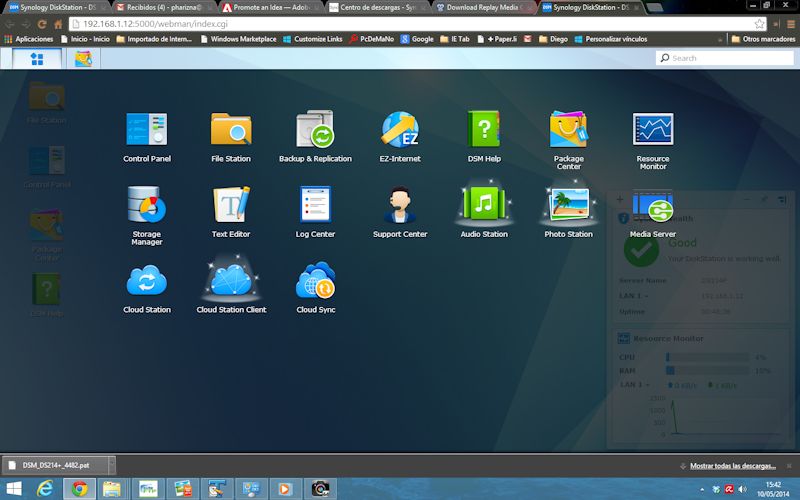The image size is (800, 500).
Task: Open the camera app in the taskbar
Action: pyautogui.click(x=320, y=489)
